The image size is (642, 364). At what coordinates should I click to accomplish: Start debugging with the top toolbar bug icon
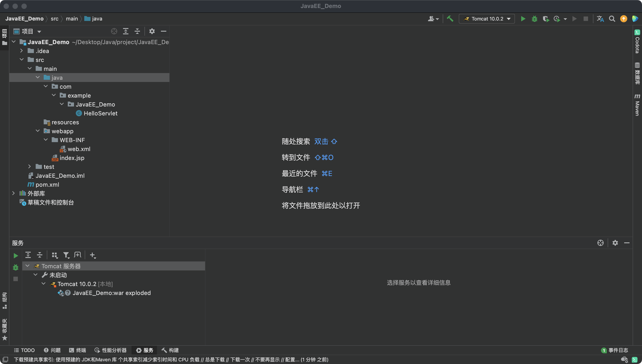[x=534, y=19]
